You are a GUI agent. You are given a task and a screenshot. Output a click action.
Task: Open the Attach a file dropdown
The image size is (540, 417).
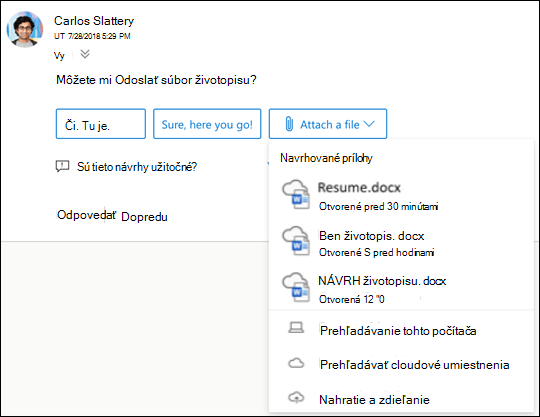(x=328, y=124)
